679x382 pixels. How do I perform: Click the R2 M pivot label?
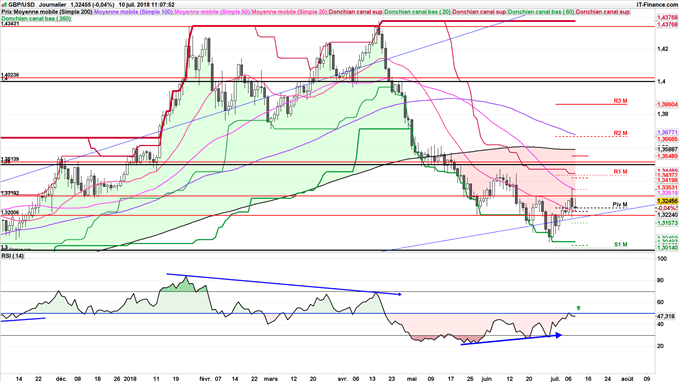click(620, 133)
